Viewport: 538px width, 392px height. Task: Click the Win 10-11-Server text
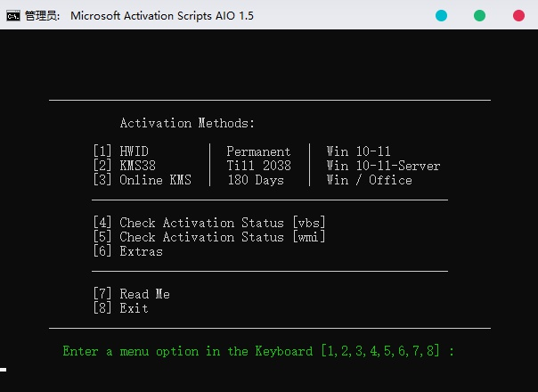(x=383, y=166)
